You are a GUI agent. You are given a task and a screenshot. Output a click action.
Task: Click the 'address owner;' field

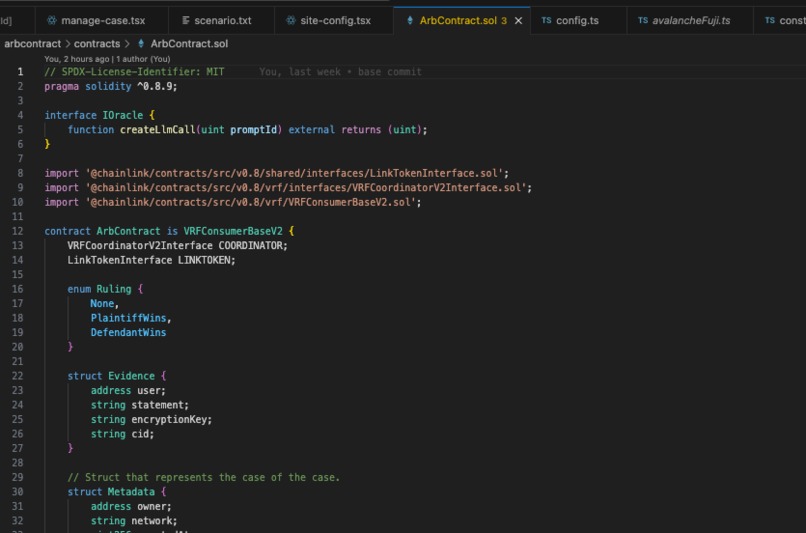coord(131,506)
